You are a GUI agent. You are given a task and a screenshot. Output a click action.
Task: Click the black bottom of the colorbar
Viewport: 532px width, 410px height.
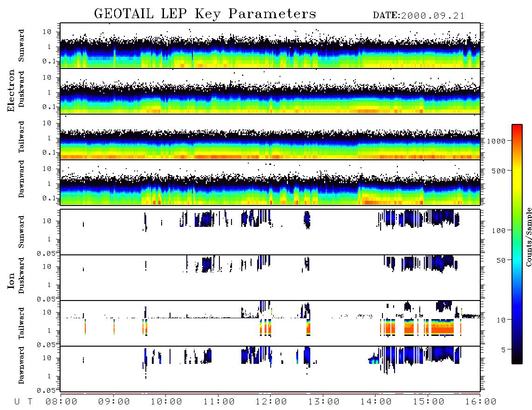[517, 359]
